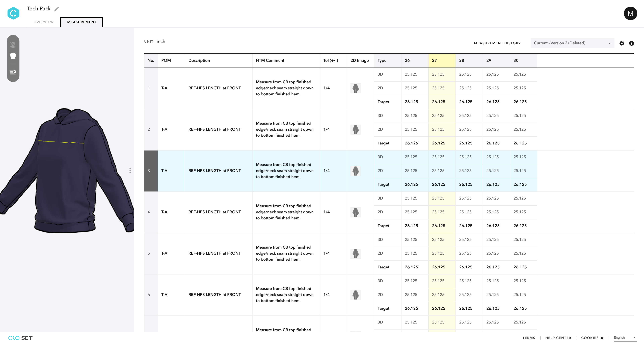
Task: Open the Terms link
Action: click(529, 338)
